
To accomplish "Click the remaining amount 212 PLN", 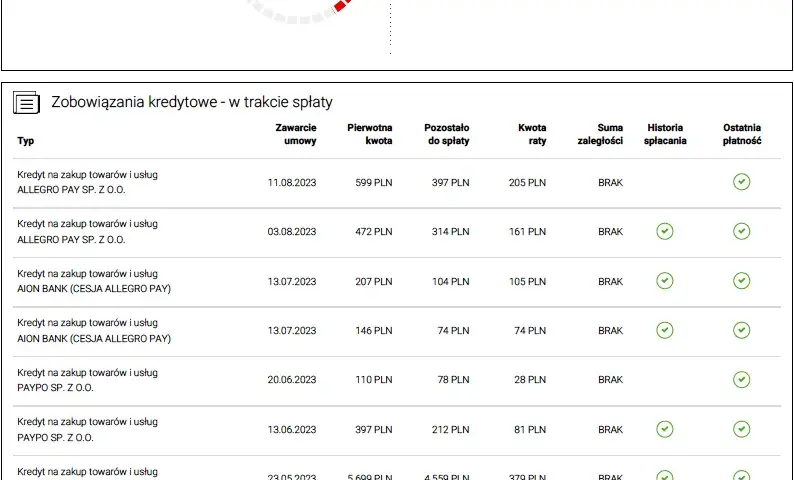I will 451,429.
